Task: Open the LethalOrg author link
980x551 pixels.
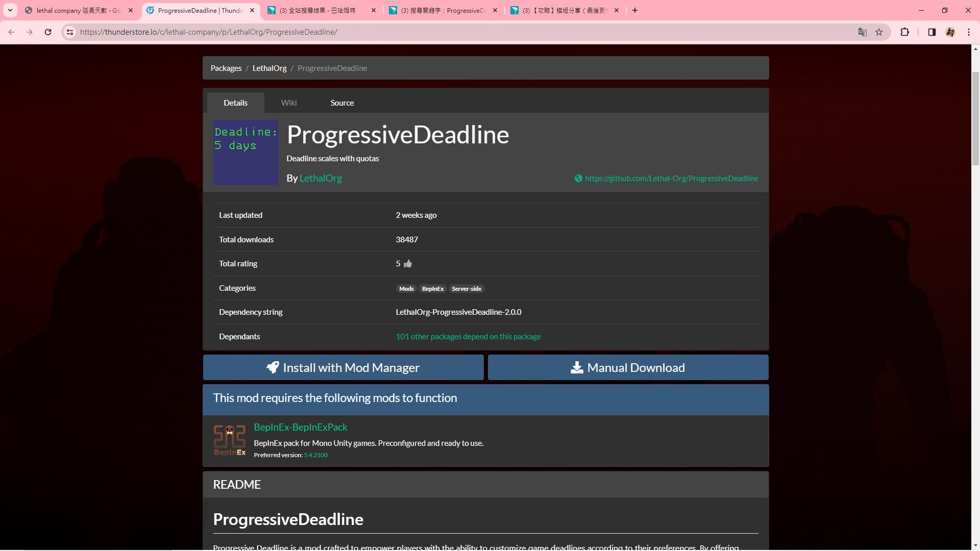Action: [321, 178]
